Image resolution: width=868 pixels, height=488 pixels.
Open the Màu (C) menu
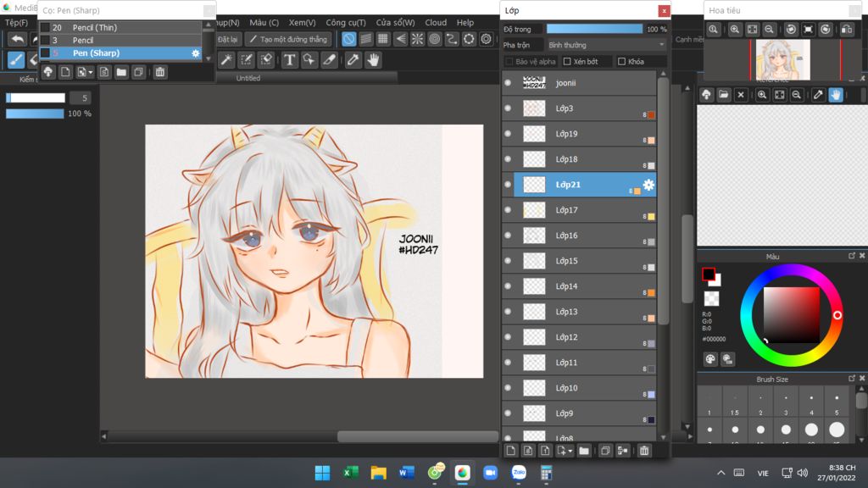click(264, 23)
